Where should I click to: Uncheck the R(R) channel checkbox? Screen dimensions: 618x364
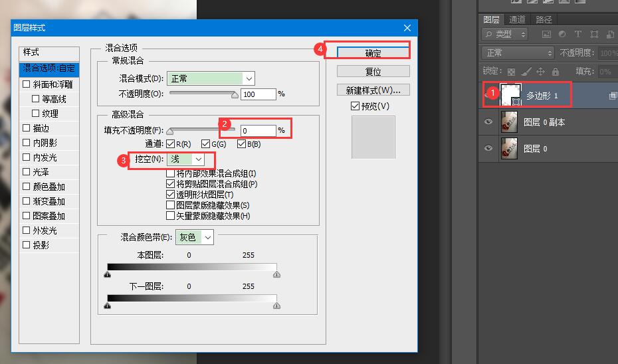pyautogui.click(x=170, y=143)
